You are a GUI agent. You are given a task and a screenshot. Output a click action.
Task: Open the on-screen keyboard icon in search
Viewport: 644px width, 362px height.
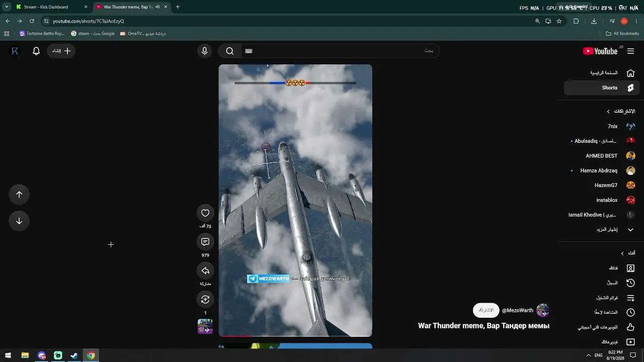249,51
